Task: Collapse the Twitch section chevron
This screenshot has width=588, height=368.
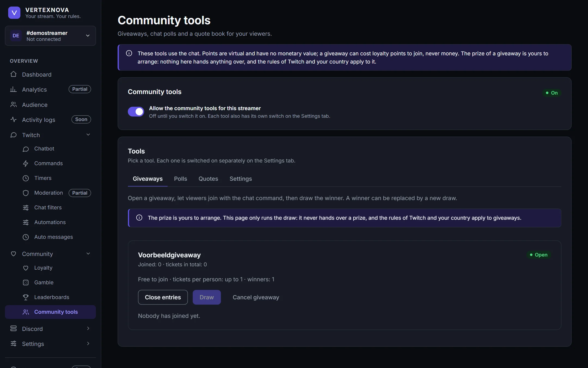Action: pyautogui.click(x=88, y=135)
